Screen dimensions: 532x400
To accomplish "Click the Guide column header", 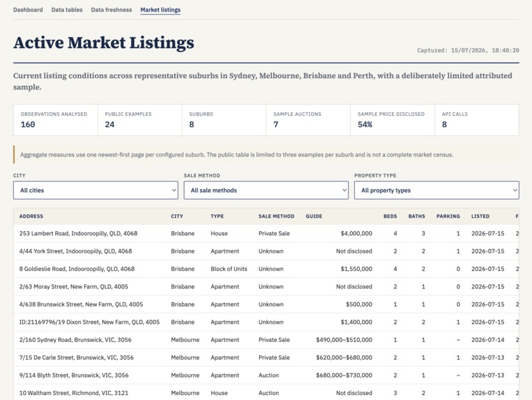I will [314, 216].
